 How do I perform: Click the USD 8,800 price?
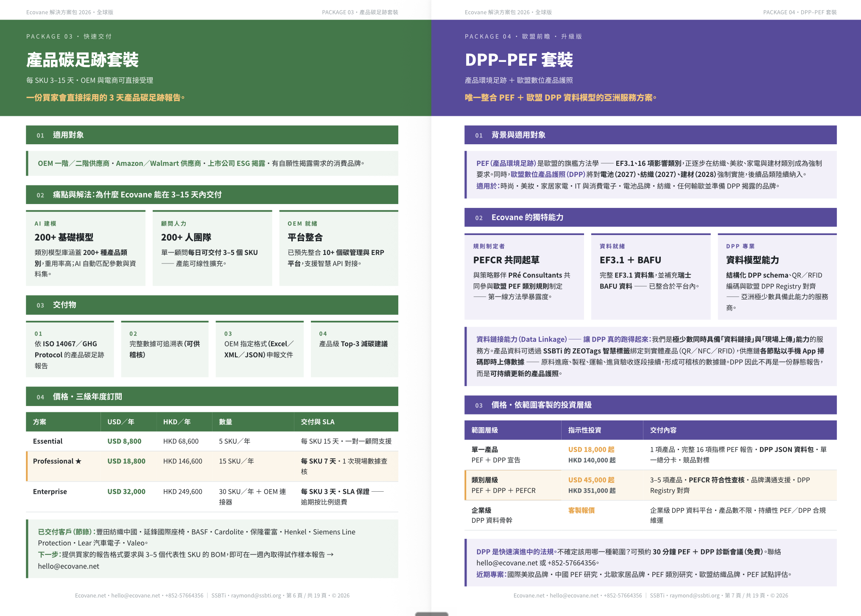(x=124, y=441)
